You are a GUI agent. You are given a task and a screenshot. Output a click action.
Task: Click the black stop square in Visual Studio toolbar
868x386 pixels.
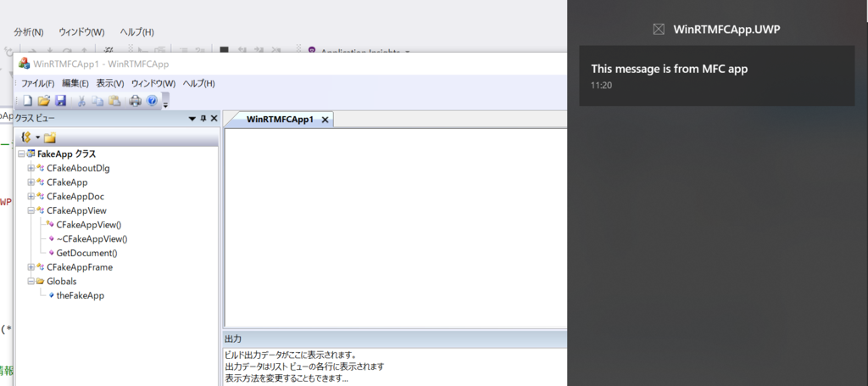pos(224,50)
